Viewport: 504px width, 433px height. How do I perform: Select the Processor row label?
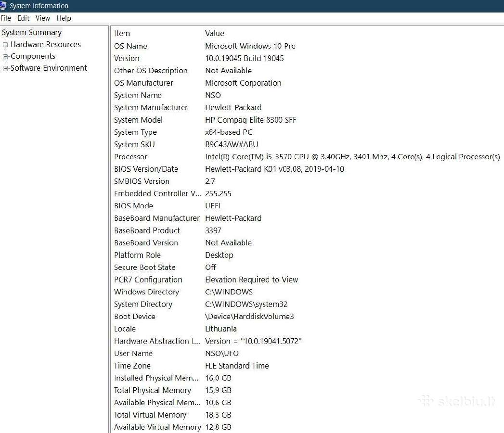pos(130,157)
